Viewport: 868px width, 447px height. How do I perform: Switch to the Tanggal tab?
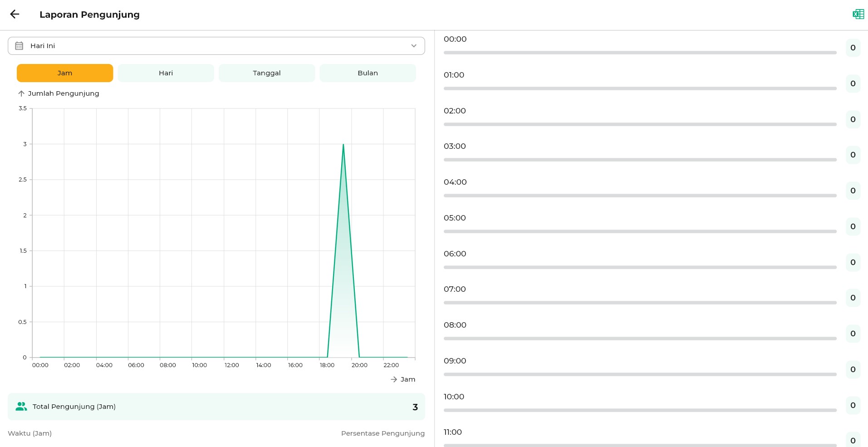(267, 73)
